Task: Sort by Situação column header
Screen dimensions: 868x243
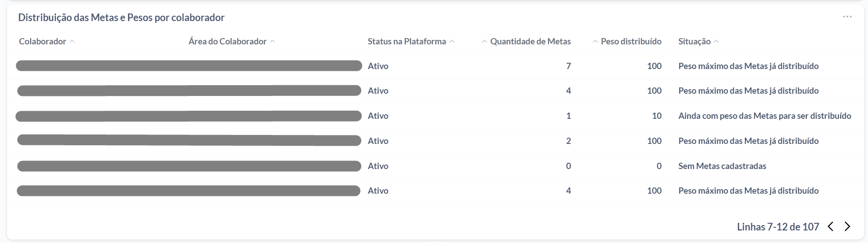Action: [x=694, y=41]
